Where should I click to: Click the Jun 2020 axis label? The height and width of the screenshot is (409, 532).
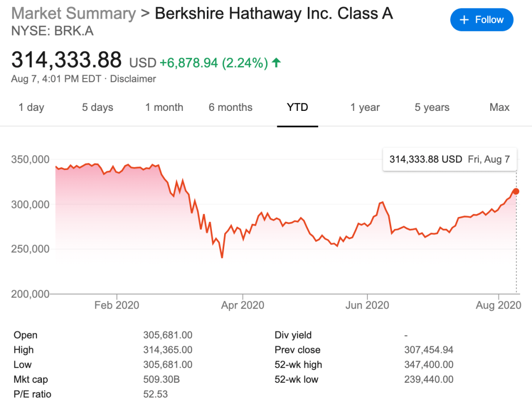click(367, 305)
